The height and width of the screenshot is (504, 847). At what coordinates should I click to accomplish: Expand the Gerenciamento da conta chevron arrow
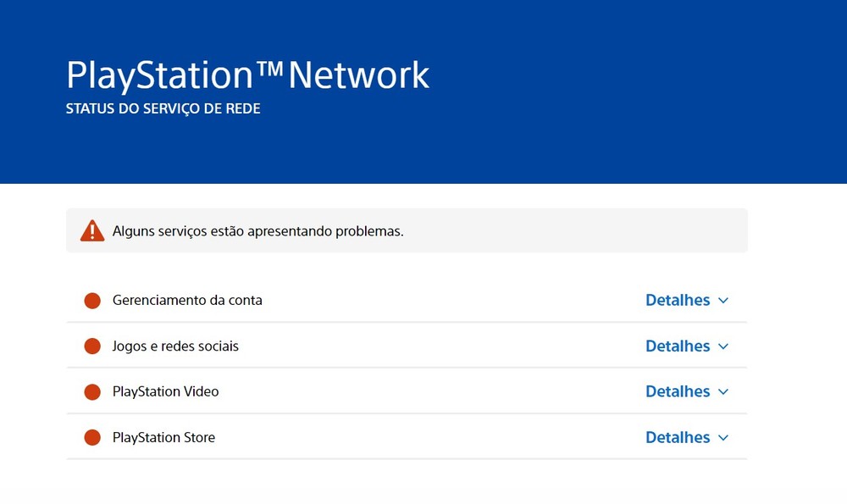pyautogui.click(x=722, y=301)
